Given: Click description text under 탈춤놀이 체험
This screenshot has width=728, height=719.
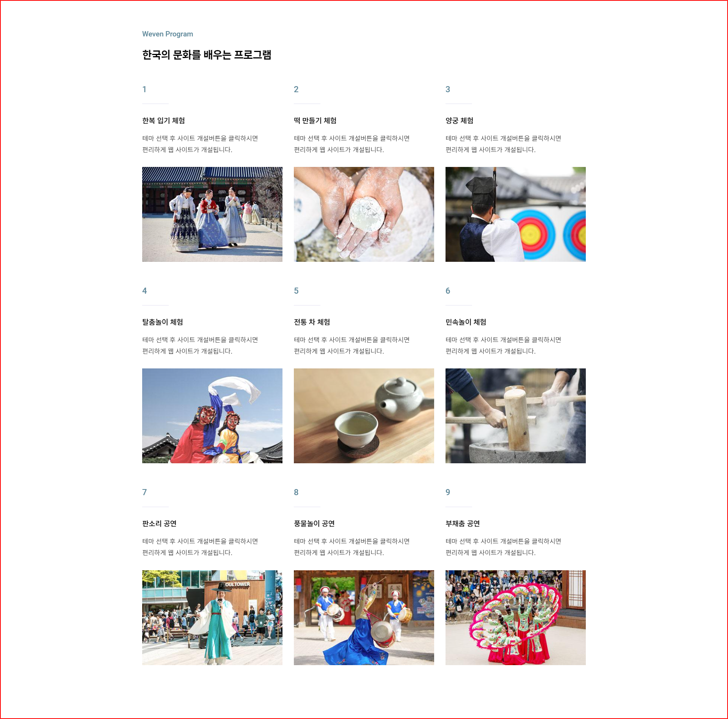Looking at the screenshot, I should pos(200,346).
